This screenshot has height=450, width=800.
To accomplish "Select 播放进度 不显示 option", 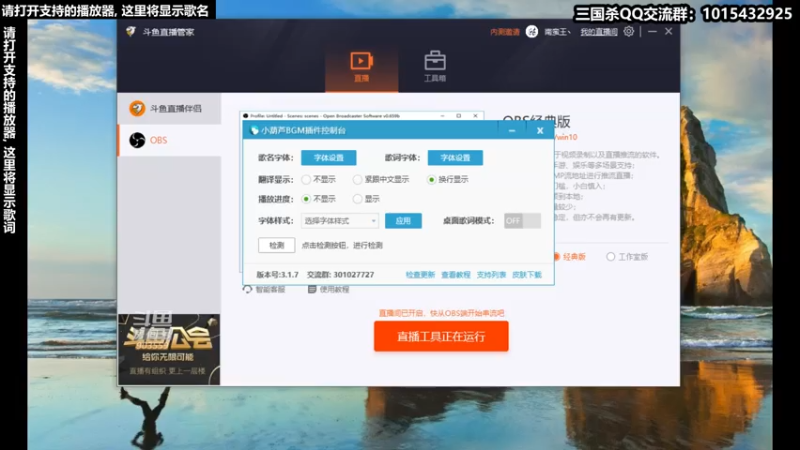I will click(x=319, y=199).
